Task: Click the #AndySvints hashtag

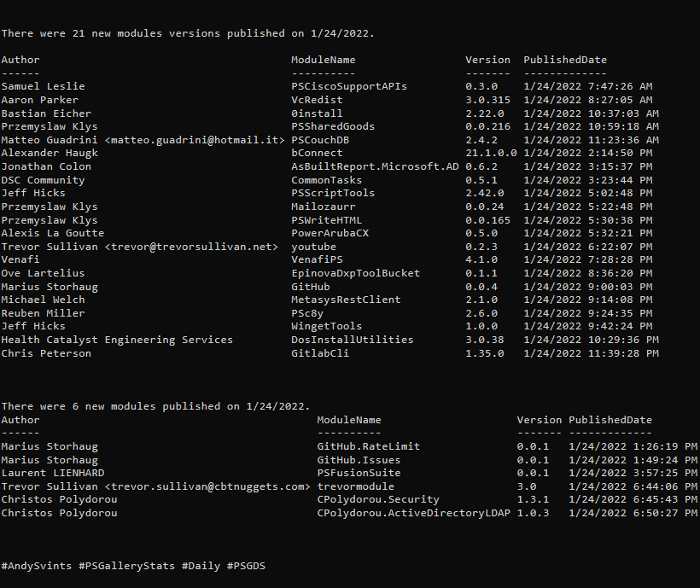Action: point(37,566)
